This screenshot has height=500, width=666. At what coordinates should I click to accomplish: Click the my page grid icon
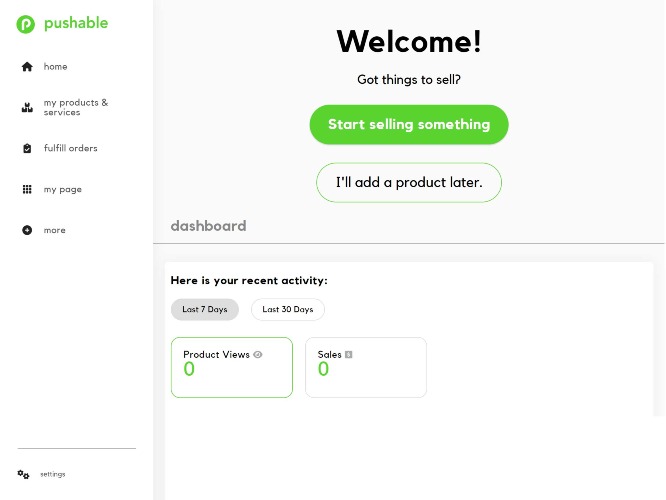(27, 189)
